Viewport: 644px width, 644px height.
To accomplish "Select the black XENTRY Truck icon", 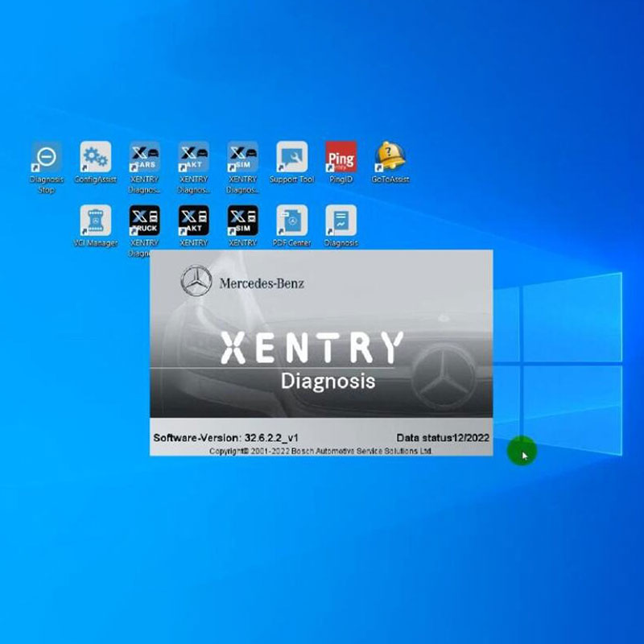I will point(145,220).
